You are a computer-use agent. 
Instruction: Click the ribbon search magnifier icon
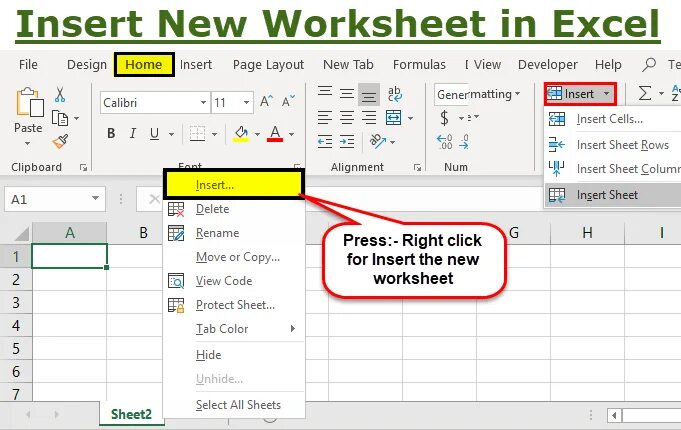coord(649,64)
